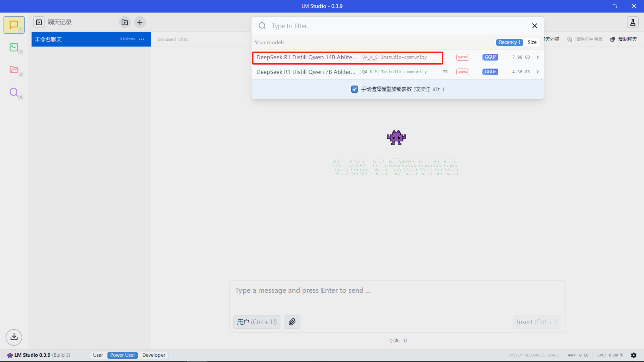Click the qwen2 tag on the 14B model
The width and height of the screenshot is (644, 362).
463,57
